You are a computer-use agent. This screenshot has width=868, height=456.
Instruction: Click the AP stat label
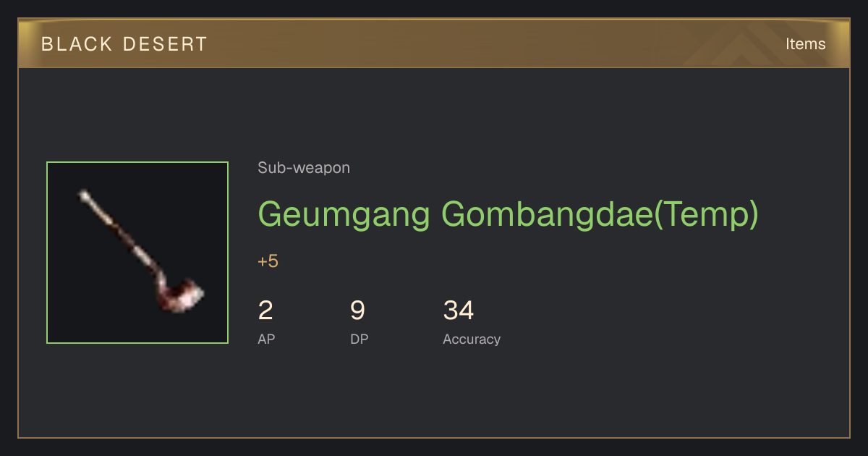(x=266, y=339)
